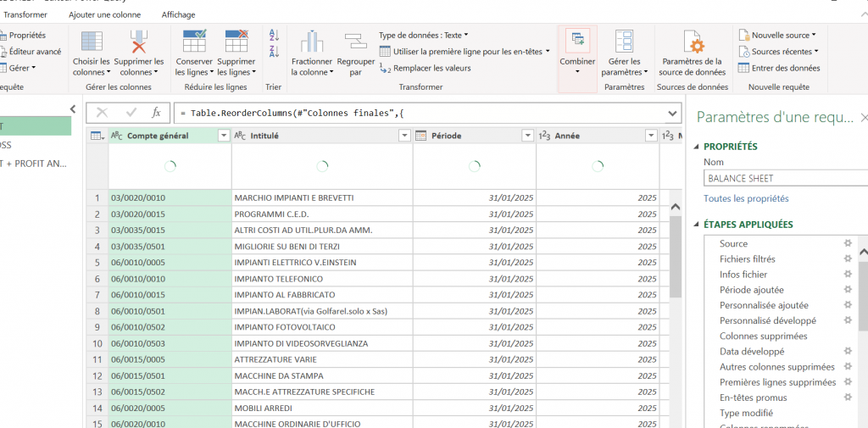Open the Toutes les propriétés link
This screenshot has height=428, width=868.
746,198
